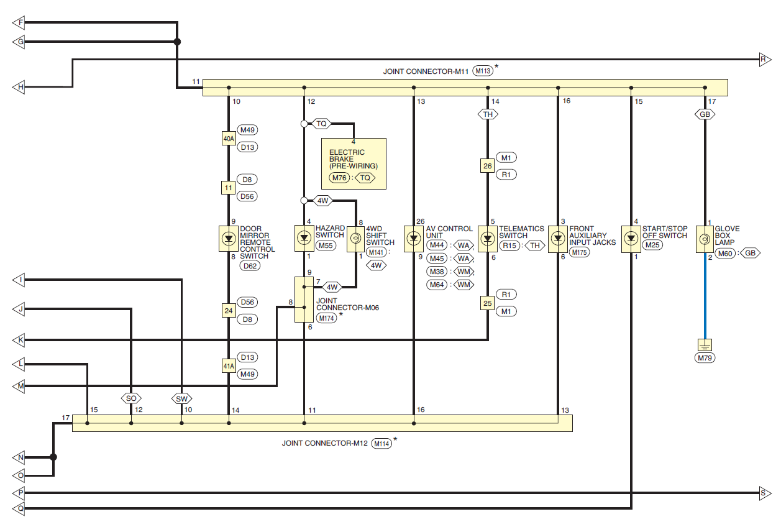The height and width of the screenshot is (532, 781).
Task: Select the M174 connector label
Action: tap(326, 318)
